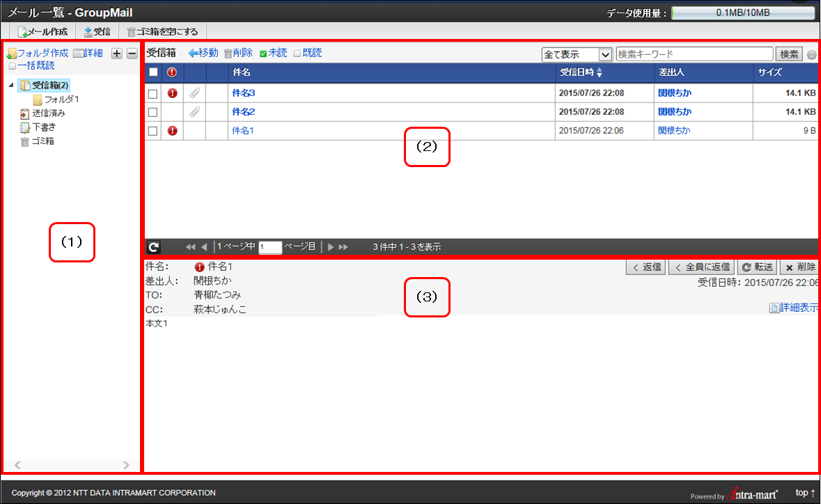
Task: Check the checkbox for 件名2 row
Action: tap(153, 112)
